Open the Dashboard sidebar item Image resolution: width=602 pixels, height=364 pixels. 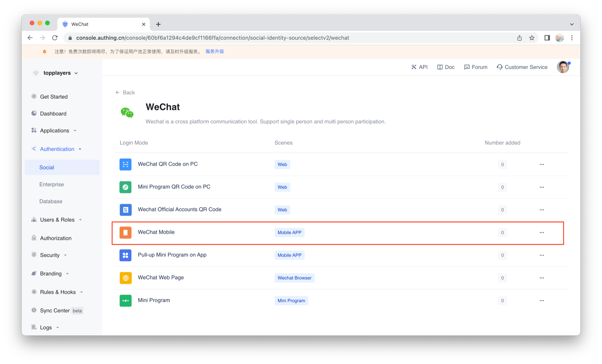point(53,114)
